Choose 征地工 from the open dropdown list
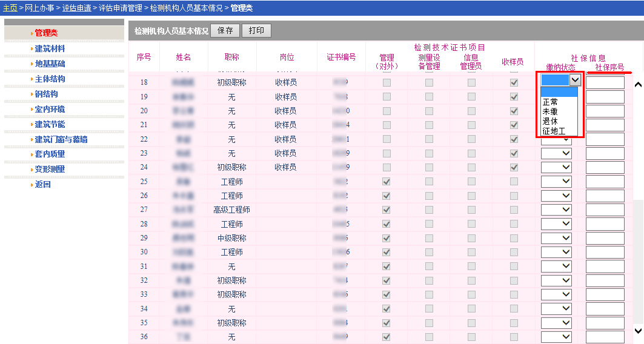The height and width of the screenshot is (344, 644). pyautogui.click(x=554, y=131)
